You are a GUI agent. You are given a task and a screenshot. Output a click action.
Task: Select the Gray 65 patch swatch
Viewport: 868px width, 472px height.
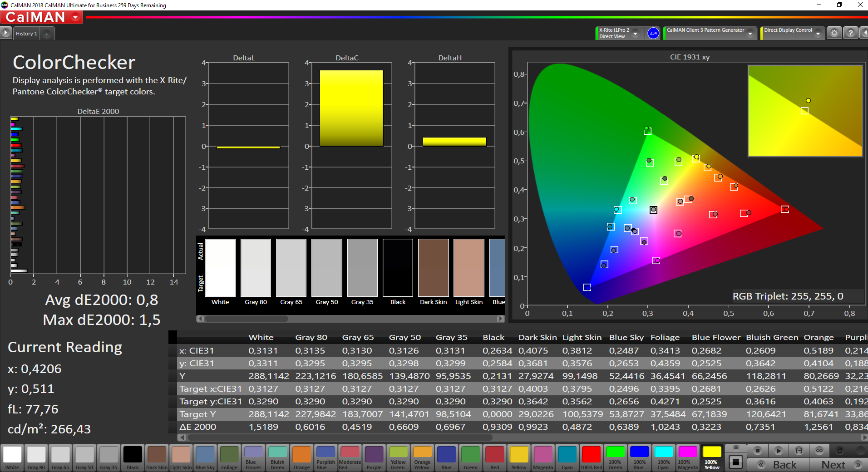click(x=60, y=457)
